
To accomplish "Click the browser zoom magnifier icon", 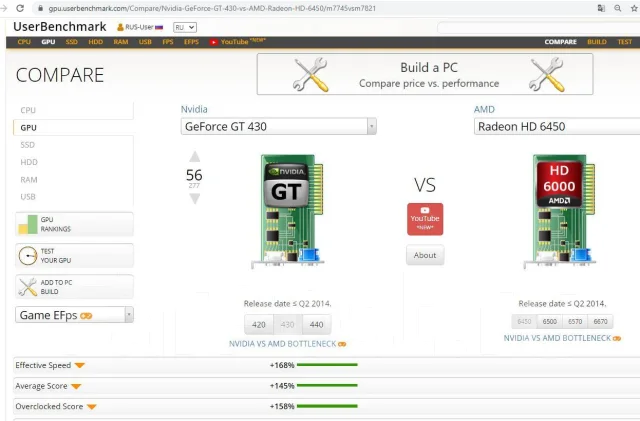I will [x=618, y=8].
